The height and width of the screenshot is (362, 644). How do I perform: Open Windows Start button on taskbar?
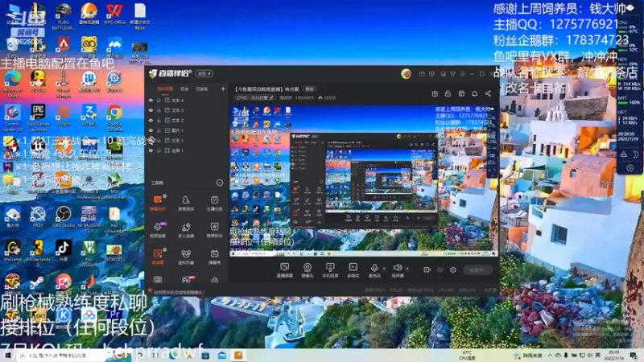coord(7,356)
